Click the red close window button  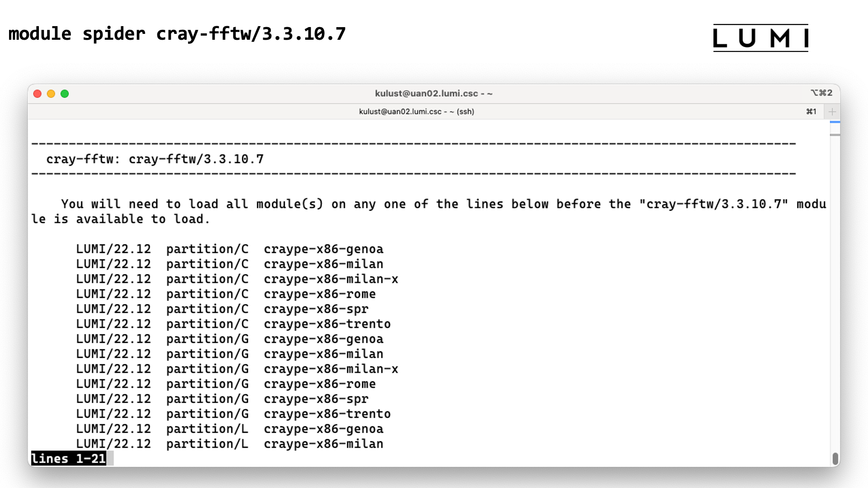pyautogui.click(x=38, y=94)
